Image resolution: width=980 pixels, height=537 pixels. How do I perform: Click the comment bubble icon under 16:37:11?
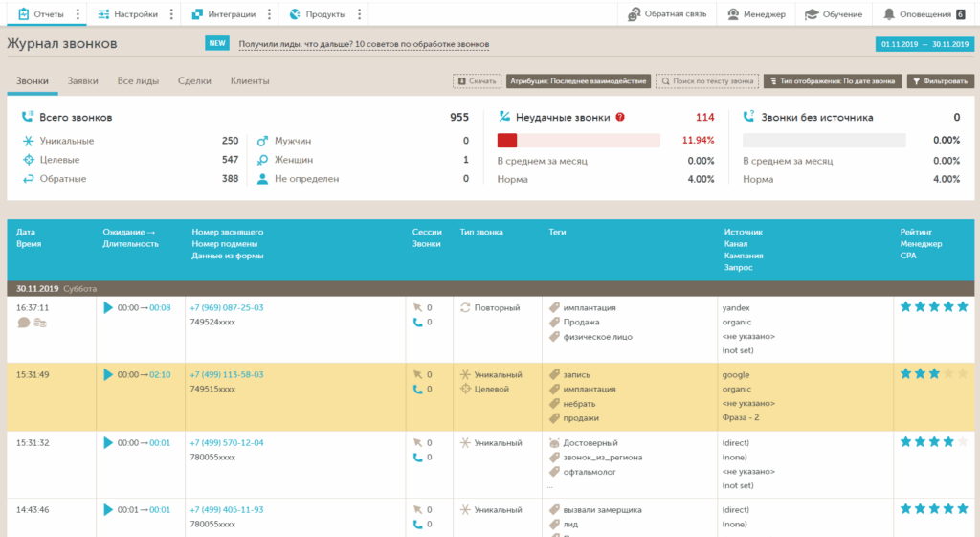click(24, 323)
